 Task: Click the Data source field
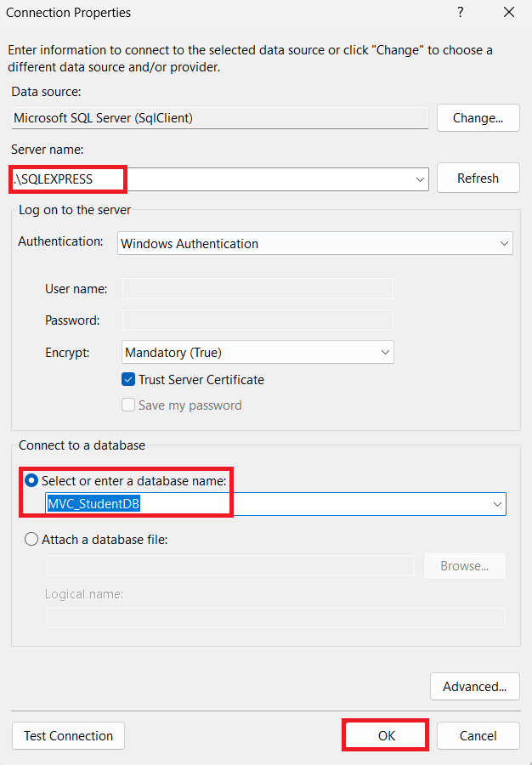(x=219, y=118)
